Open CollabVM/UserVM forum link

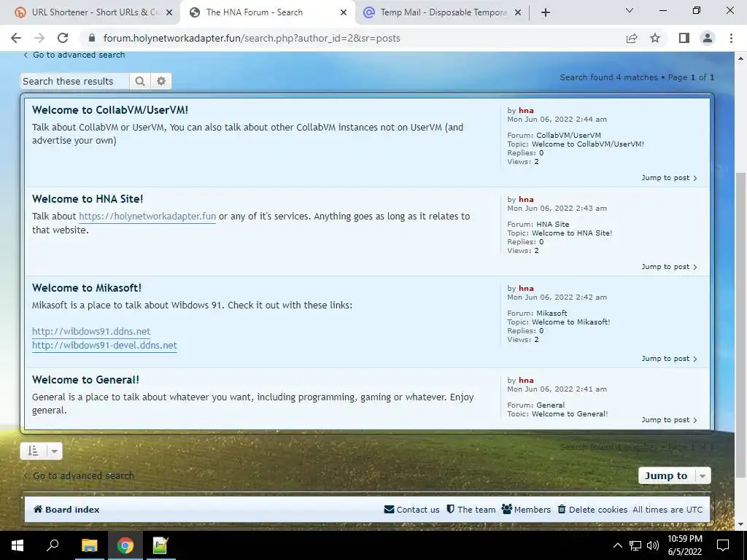click(568, 135)
